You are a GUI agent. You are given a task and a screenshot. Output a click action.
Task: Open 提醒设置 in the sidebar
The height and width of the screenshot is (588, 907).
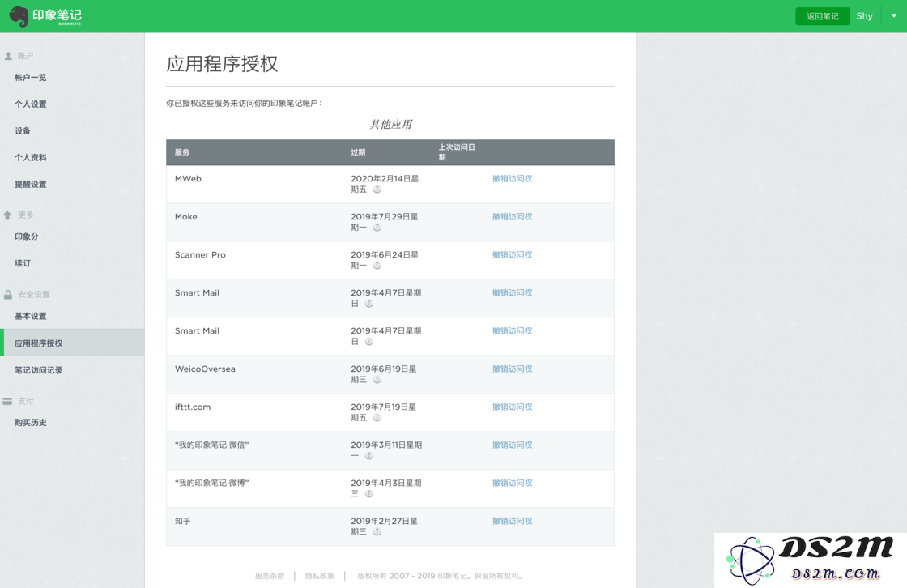tap(31, 184)
